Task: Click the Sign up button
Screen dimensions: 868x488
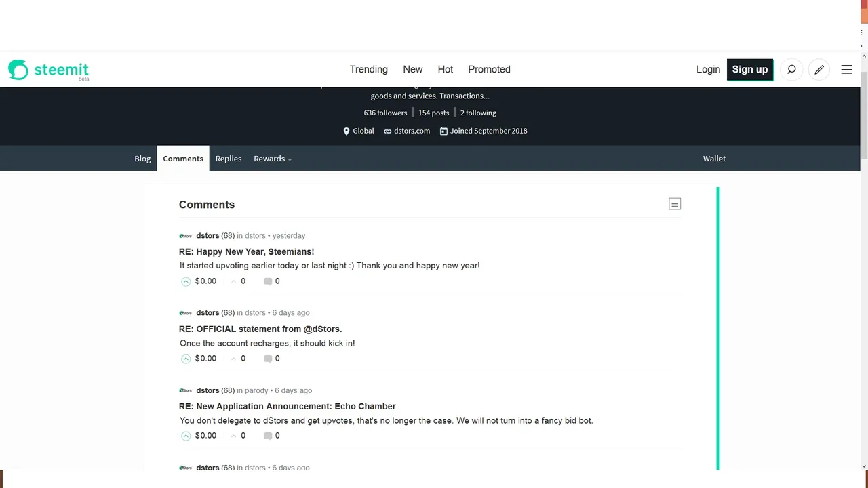Action: click(750, 69)
